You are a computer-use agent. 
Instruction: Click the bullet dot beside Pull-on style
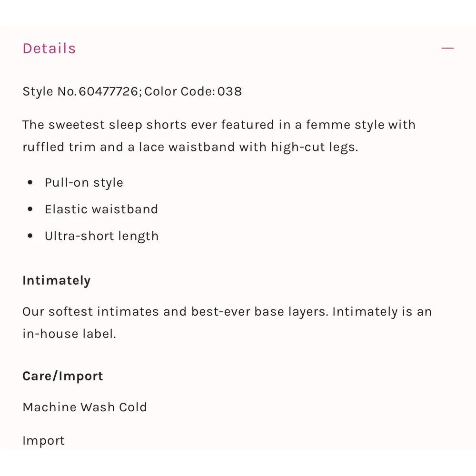click(x=30, y=183)
